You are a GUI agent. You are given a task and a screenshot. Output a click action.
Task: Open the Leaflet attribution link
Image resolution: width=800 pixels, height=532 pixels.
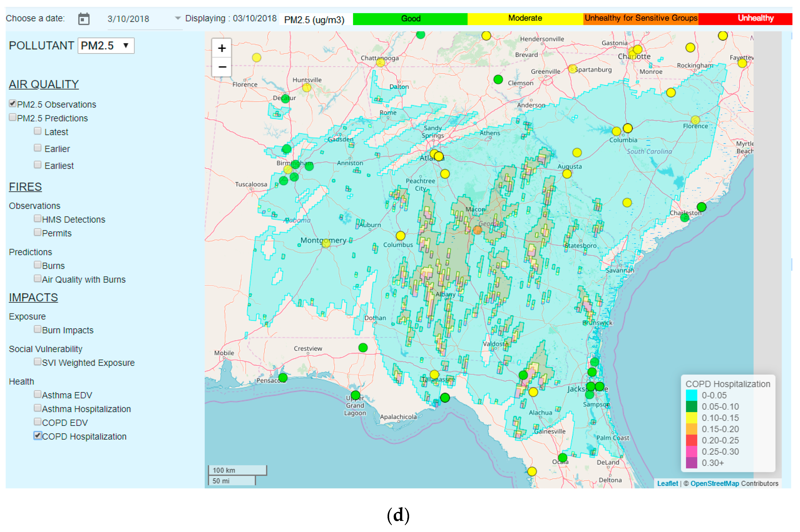tap(667, 484)
